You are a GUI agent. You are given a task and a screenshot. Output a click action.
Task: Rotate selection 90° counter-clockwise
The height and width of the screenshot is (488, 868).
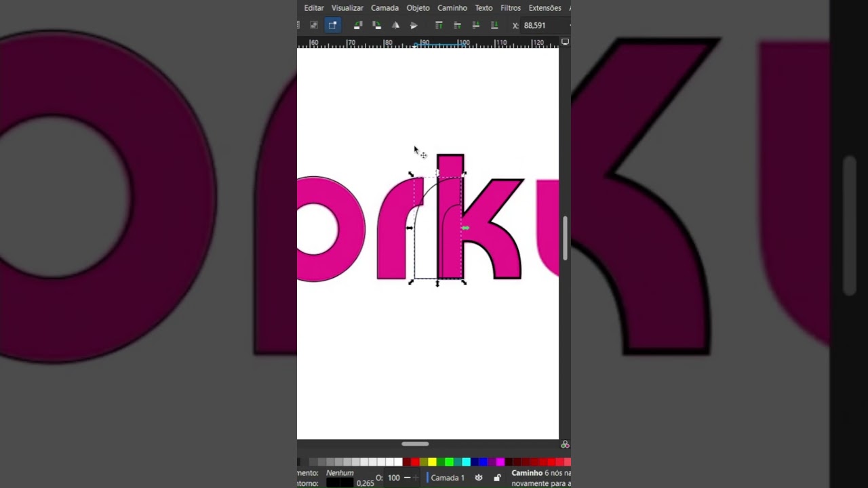tap(358, 25)
